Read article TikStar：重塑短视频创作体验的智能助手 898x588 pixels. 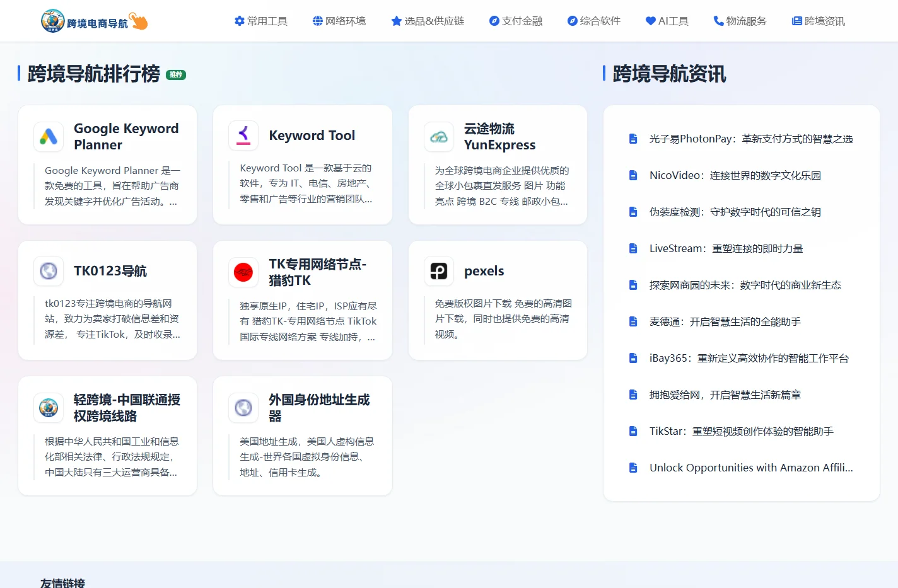click(742, 431)
